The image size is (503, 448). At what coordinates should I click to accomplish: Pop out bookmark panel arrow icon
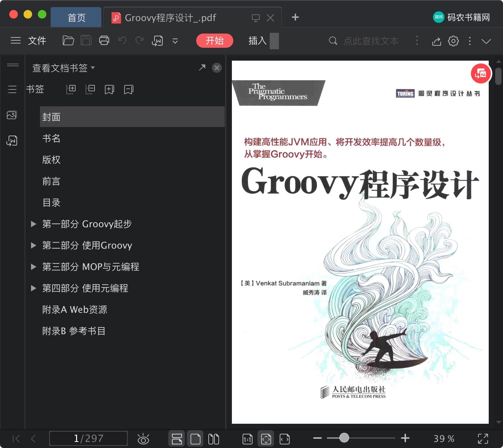click(x=202, y=67)
